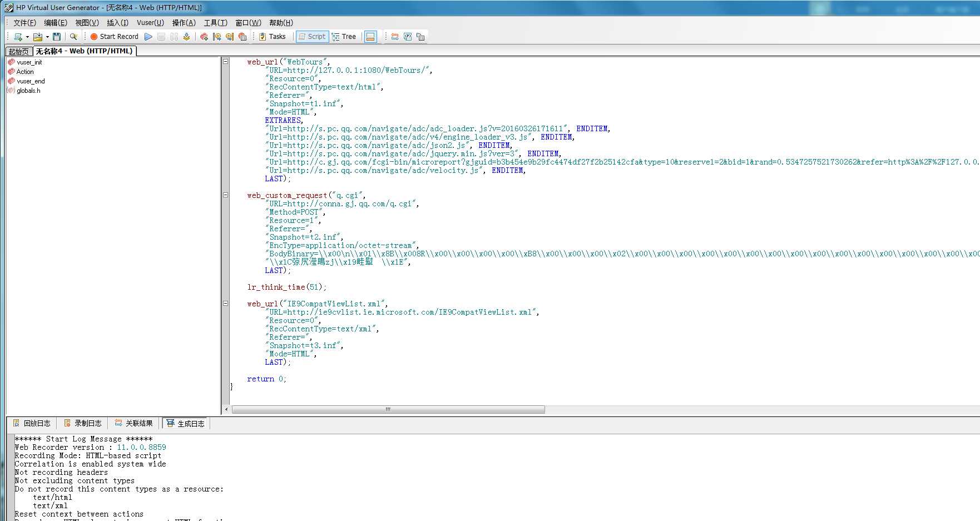This screenshot has width=980, height=521.
Task: Click the Run/Replay play icon
Action: [149, 37]
